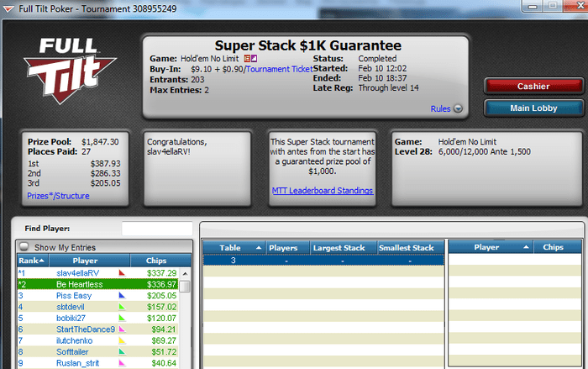Click the Full Tilt title bar icon
The image size is (588, 369).
(x=8, y=8)
